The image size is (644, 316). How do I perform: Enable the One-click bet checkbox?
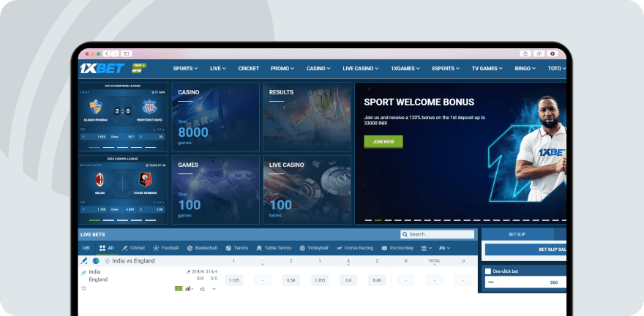488,271
